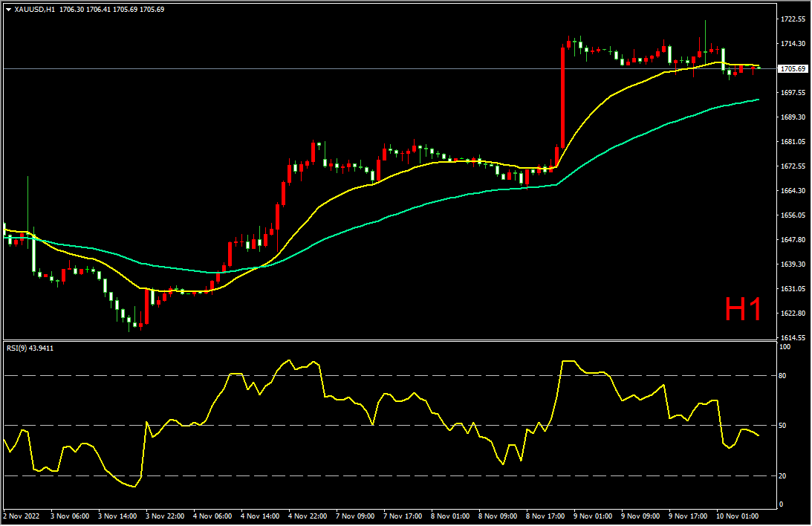812x526 pixels.
Task: Click the 1664.30 price scale value
Action: 793,190
